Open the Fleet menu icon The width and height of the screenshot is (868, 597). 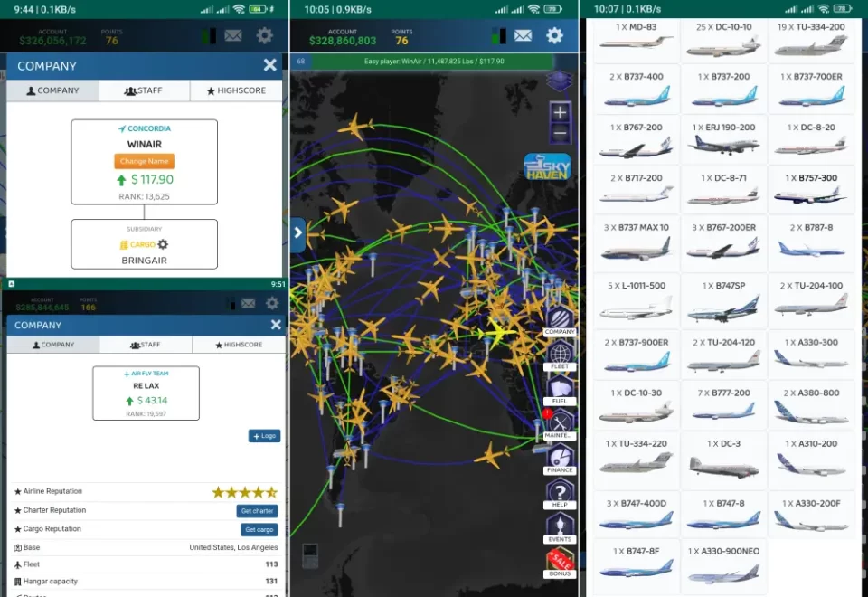click(561, 356)
